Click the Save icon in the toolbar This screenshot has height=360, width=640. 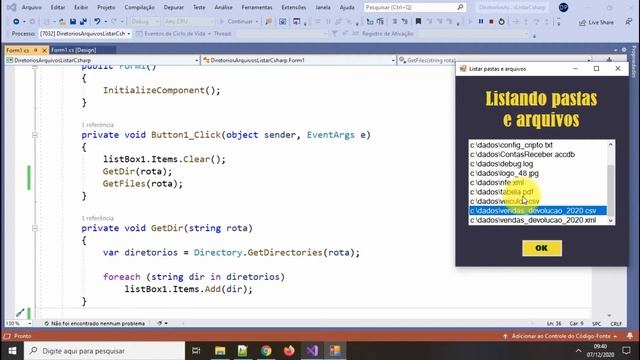(73, 21)
